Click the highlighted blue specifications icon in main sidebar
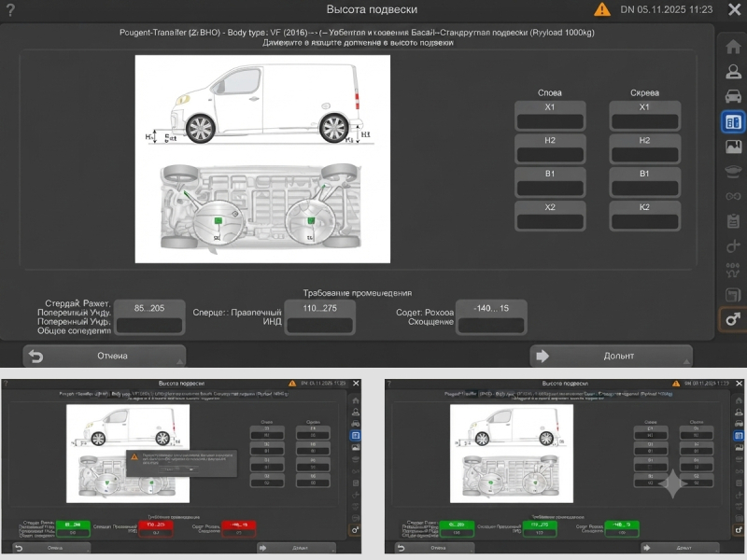The width and height of the screenshot is (747, 560). [733, 122]
